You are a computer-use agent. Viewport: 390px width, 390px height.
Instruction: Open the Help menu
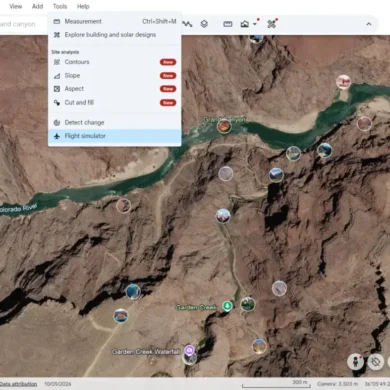(83, 6)
